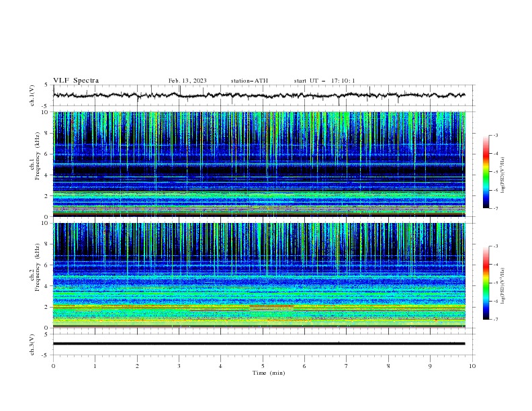Click time axis tick label '1'

point(95,366)
